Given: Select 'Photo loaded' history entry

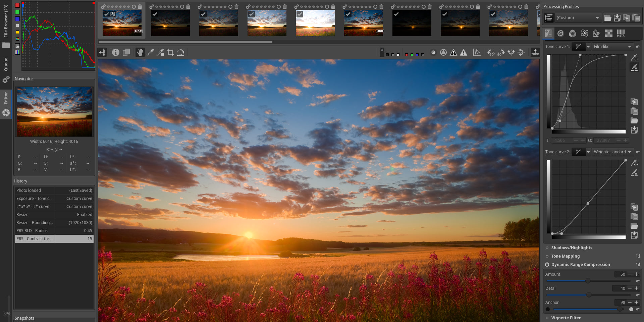Looking at the screenshot, I should [x=54, y=190].
